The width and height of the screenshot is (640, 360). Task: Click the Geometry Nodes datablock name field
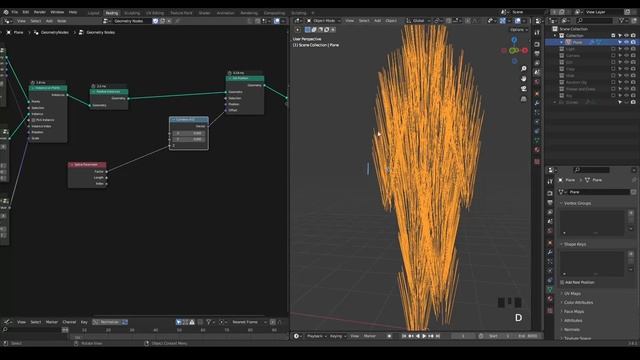coord(131,21)
